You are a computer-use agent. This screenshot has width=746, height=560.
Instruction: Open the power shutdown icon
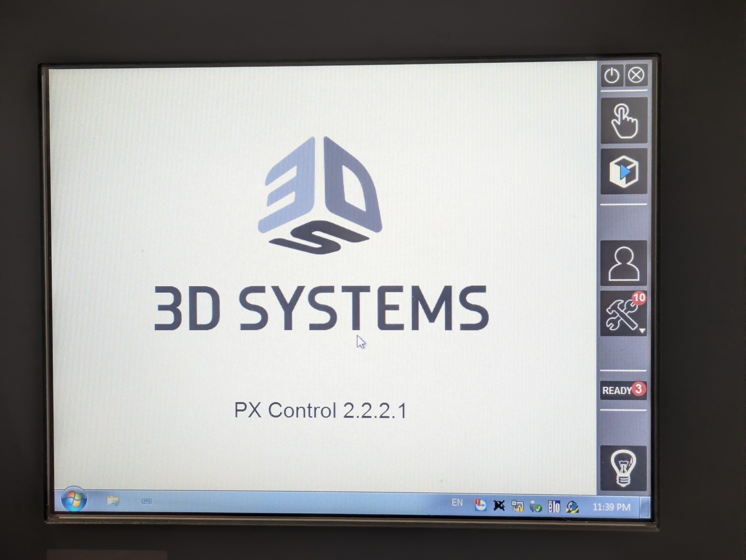click(613, 76)
